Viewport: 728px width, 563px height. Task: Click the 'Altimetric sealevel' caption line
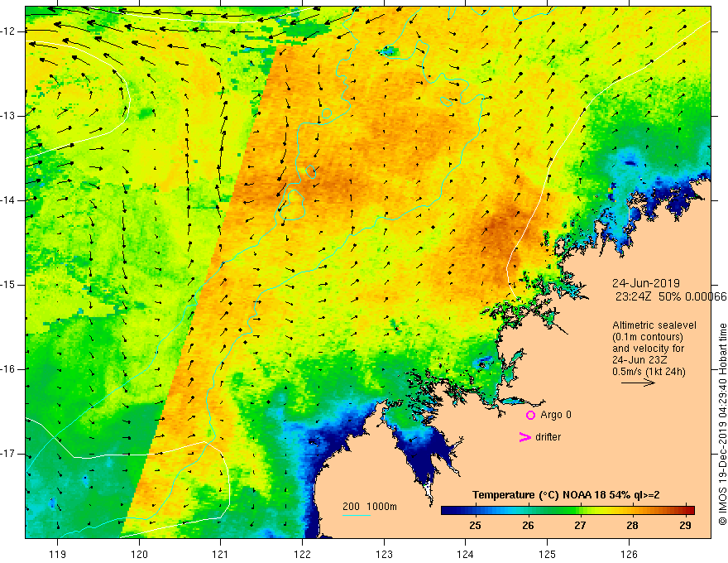tap(654, 325)
